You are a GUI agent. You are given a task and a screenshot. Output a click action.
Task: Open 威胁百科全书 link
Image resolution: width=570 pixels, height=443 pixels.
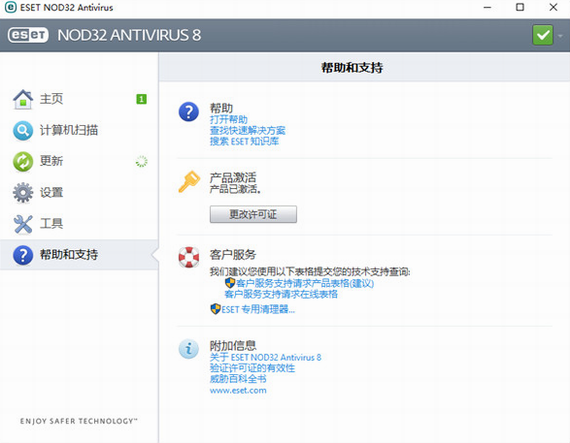pyautogui.click(x=238, y=379)
